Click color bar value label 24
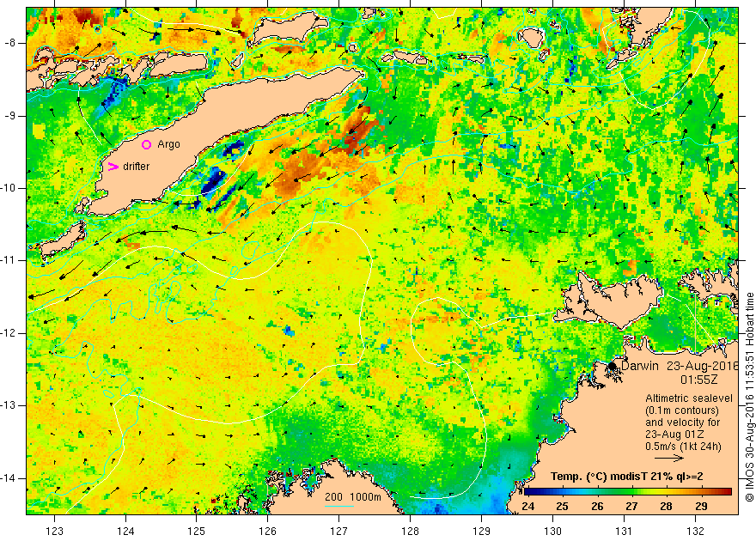The height and width of the screenshot is (541, 756). click(527, 507)
